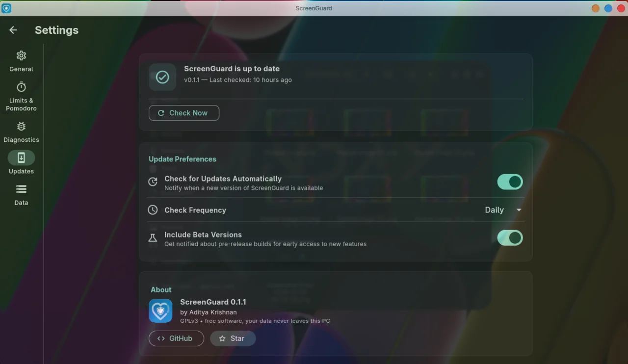This screenshot has height=364, width=628.
Task: Open the Check Frequency Daily dropdown
Action: click(x=503, y=210)
